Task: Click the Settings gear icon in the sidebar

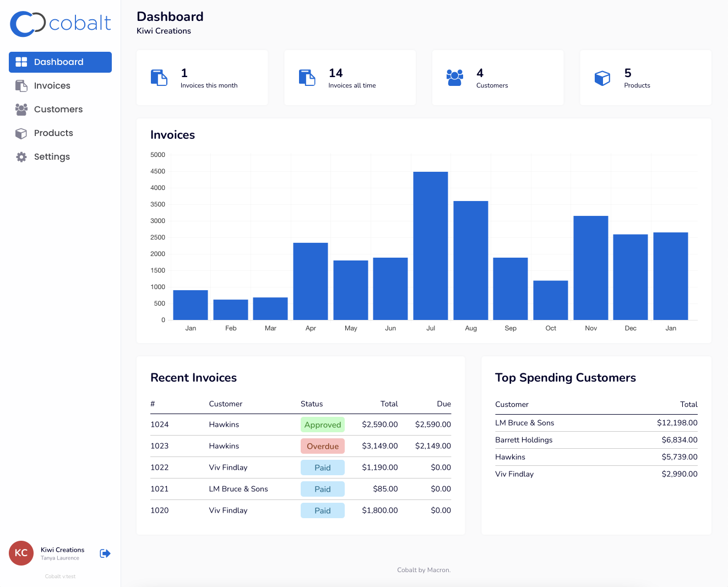Action: coord(21,157)
